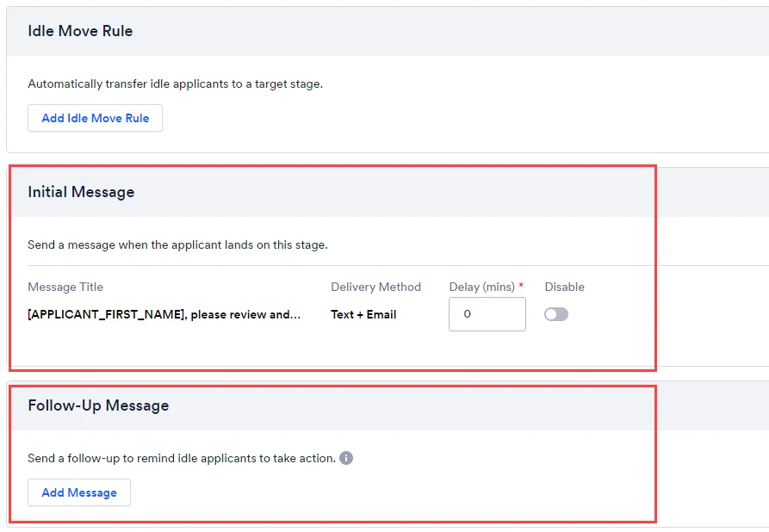Open the [APPLICANT_FIRST_NAME] message title

pos(164,314)
